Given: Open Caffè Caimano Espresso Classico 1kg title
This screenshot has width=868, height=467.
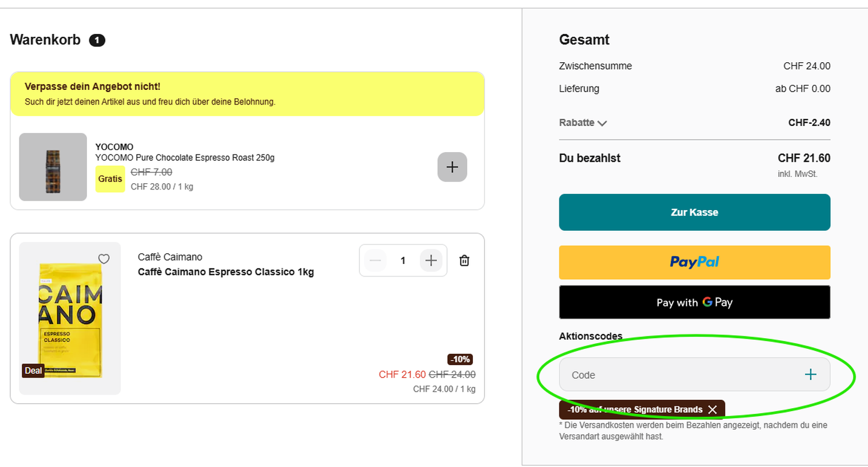Looking at the screenshot, I should (x=226, y=272).
